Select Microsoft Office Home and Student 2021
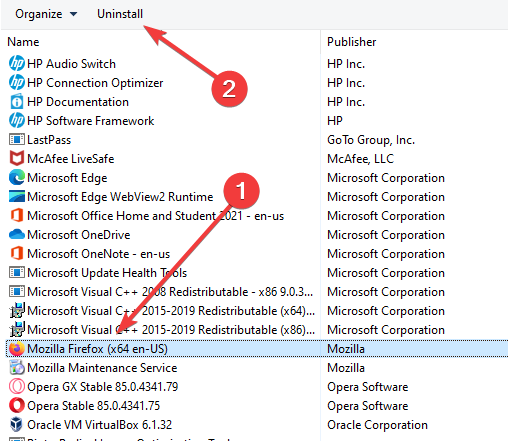Screen dimensions: 508x441 [x=155, y=216]
